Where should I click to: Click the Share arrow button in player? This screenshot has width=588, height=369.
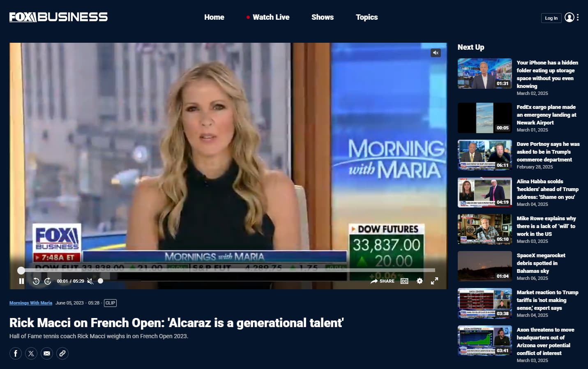click(382, 281)
